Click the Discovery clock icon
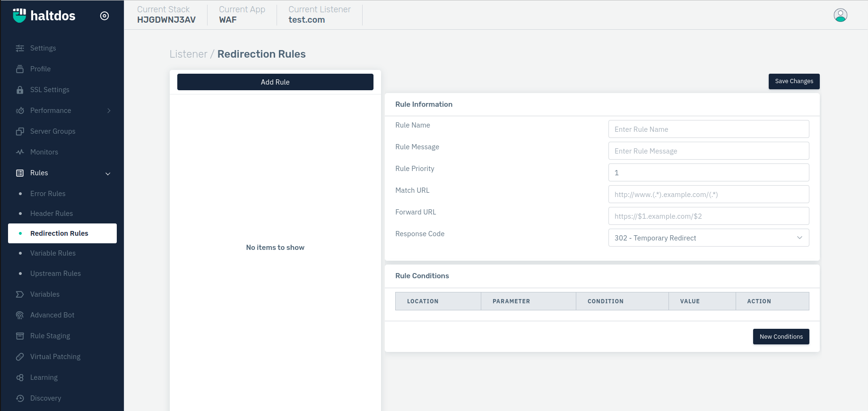Screen dimensions: 868x411 pos(20,398)
